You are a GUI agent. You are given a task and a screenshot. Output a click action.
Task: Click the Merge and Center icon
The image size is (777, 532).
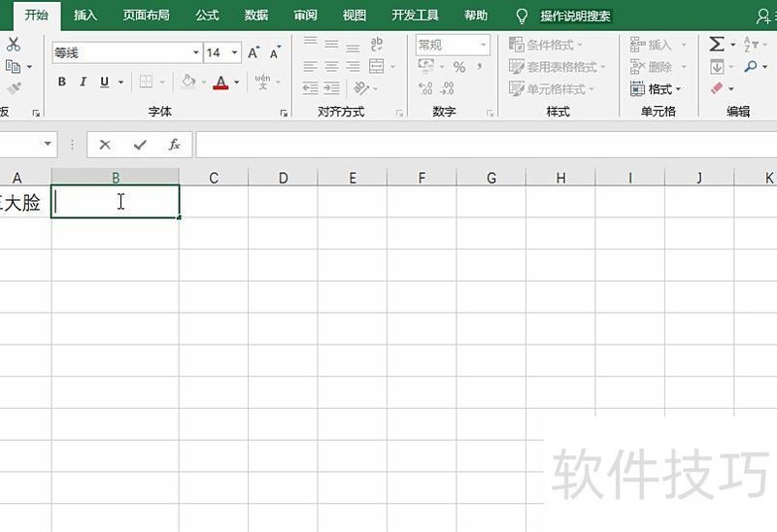coord(377,66)
